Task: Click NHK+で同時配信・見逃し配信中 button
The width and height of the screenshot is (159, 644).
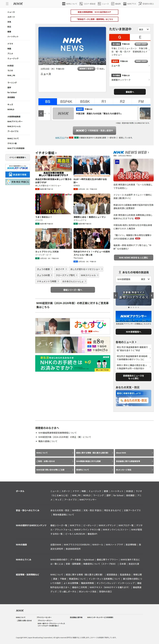Action: (x=94, y=131)
